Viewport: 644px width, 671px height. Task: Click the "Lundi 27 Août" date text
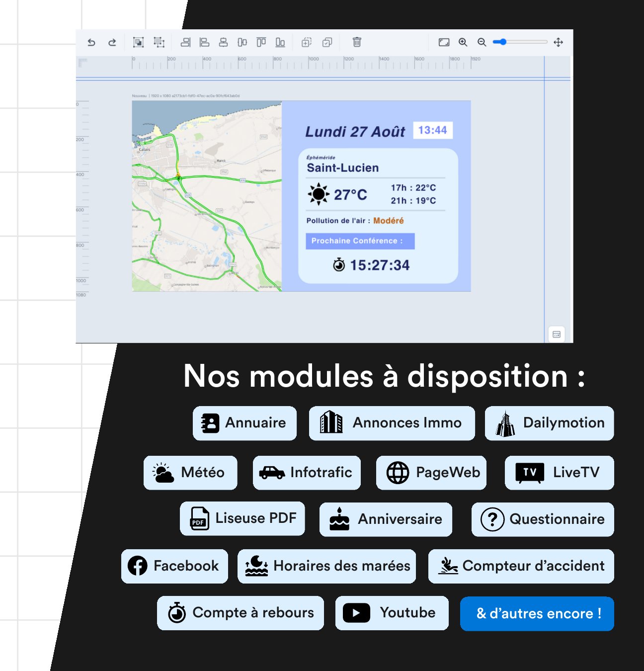pos(355,132)
